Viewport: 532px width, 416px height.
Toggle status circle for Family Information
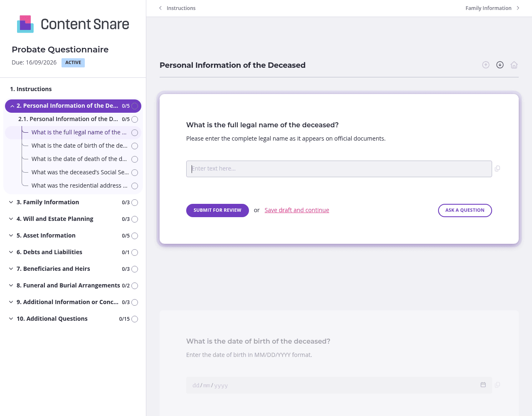pyautogui.click(x=135, y=203)
